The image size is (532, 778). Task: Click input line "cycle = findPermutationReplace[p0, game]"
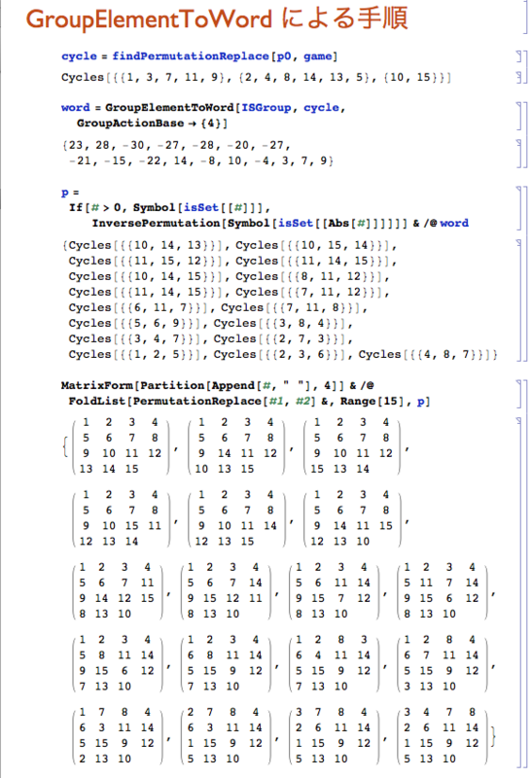(199, 56)
